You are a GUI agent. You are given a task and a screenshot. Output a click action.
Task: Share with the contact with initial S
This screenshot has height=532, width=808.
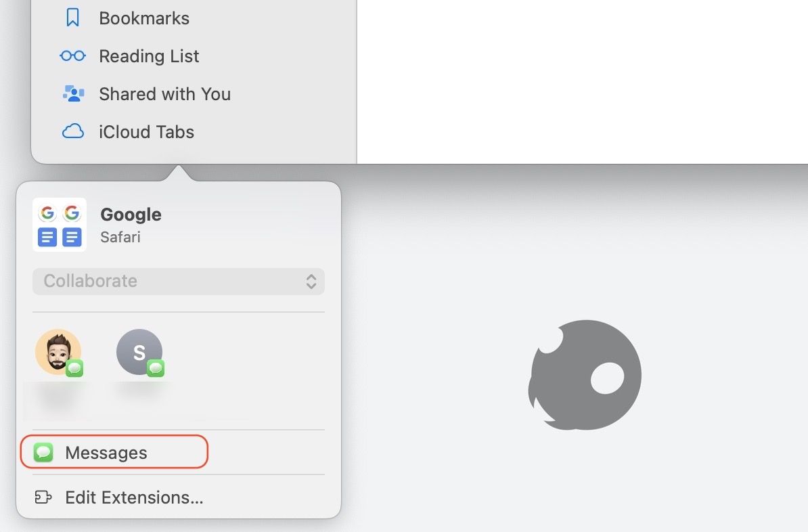point(139,352)
